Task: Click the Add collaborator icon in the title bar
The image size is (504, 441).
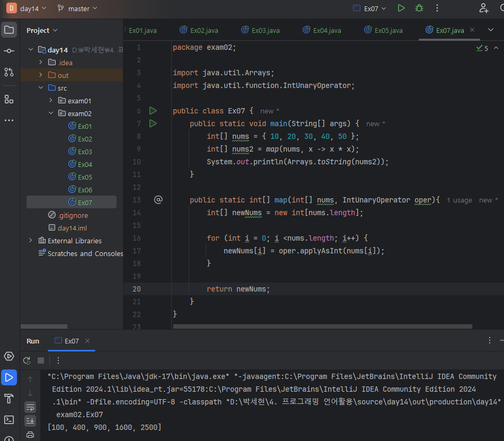Action: tap(483, 8)
